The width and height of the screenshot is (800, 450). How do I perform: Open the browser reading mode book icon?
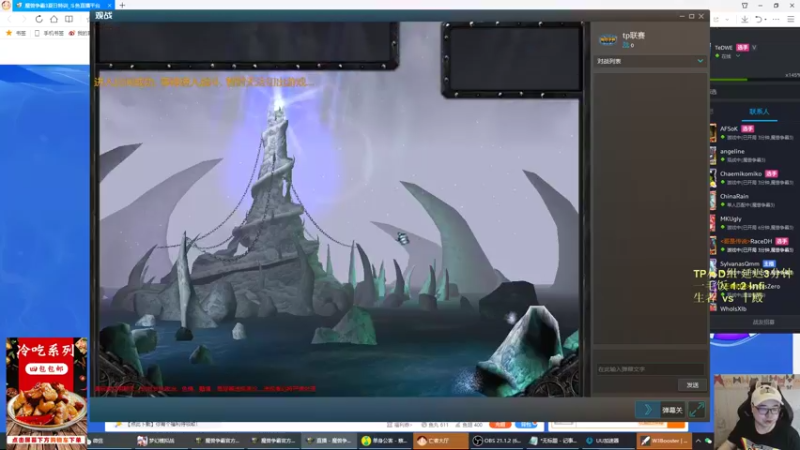coord(69,19)
